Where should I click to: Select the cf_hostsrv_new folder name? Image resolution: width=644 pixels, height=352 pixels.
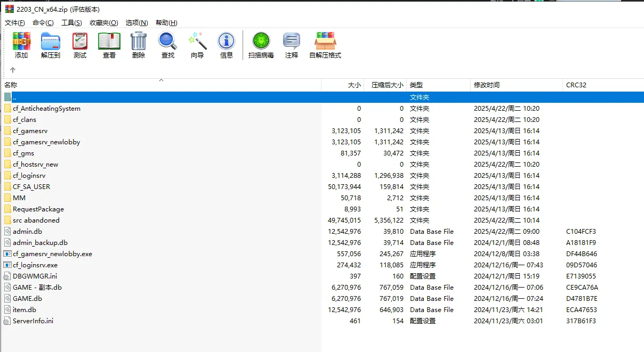36,164
